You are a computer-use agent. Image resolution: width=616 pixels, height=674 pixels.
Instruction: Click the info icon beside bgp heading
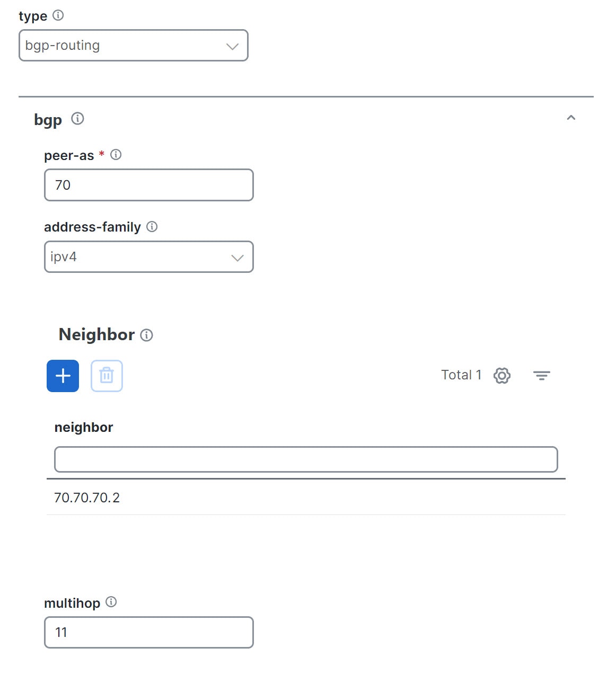pyautogui.click(x=77, y=119)
